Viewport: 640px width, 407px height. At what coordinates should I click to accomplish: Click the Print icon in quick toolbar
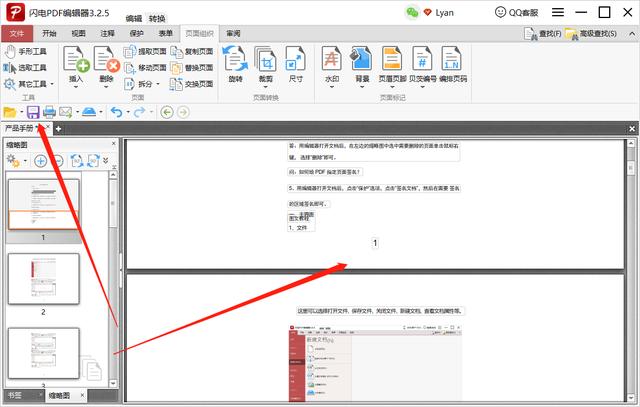click(49, 112)
